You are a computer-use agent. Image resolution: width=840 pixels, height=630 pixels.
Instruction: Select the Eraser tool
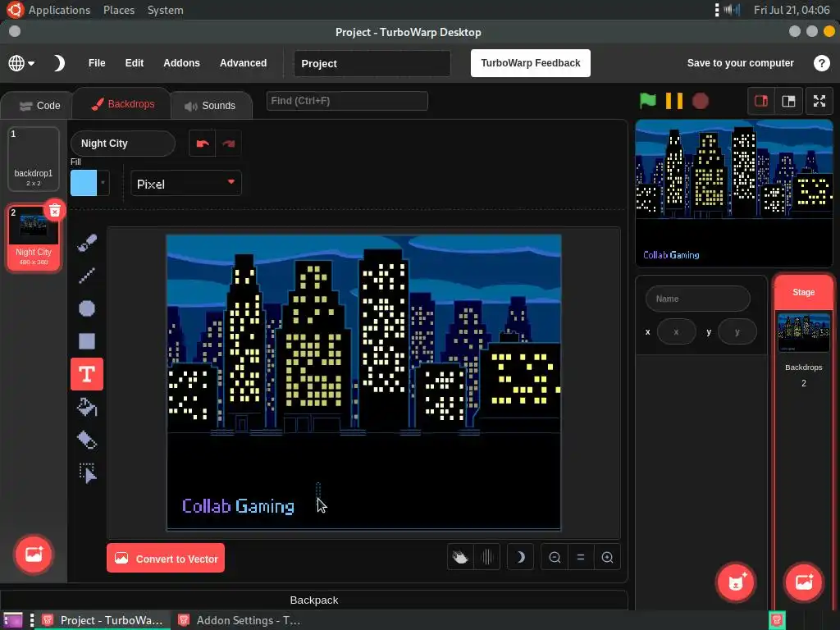click(87, 441)
